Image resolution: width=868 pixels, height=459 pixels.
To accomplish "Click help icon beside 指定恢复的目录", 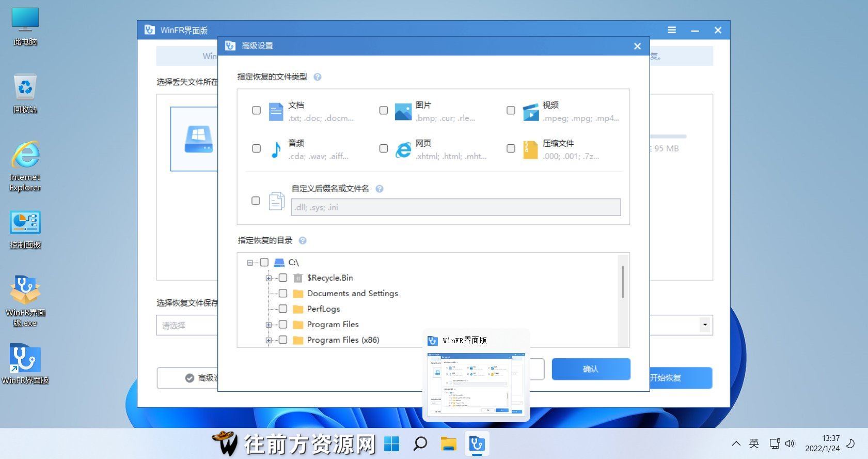I will pos(303,240).
